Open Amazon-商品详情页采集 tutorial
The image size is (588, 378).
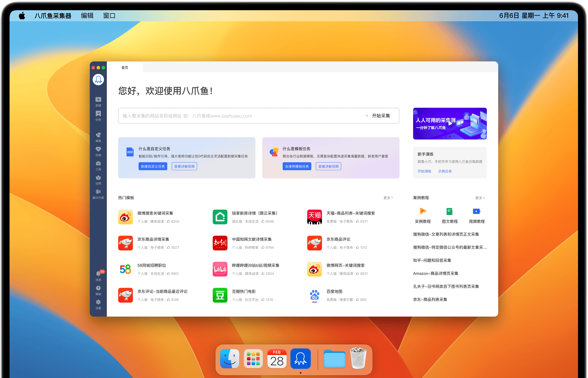tap(436, 273)
